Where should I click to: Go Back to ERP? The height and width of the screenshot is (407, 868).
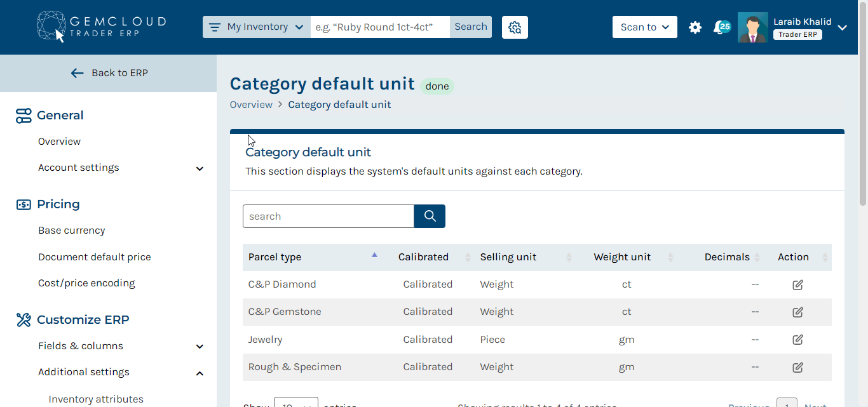109,73
